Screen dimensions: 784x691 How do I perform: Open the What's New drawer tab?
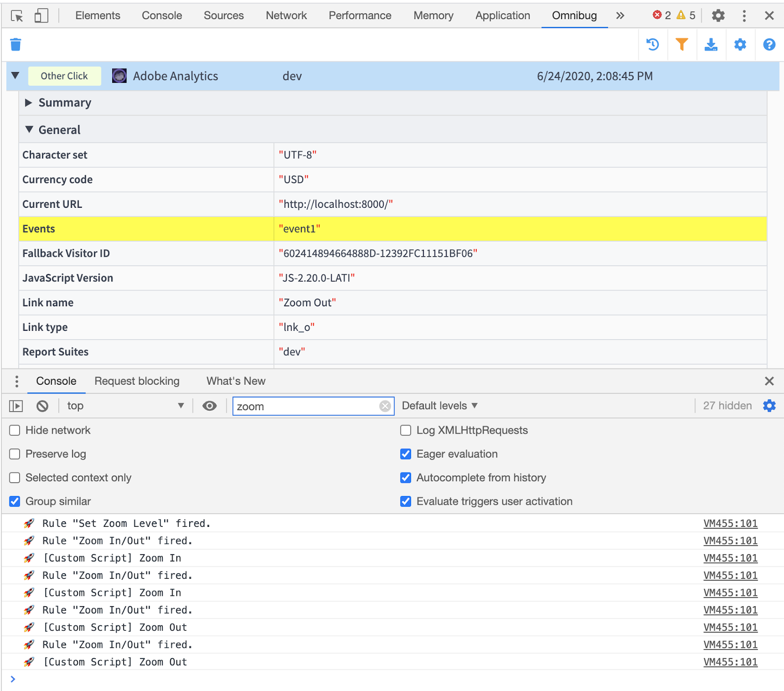coord(236,381)
